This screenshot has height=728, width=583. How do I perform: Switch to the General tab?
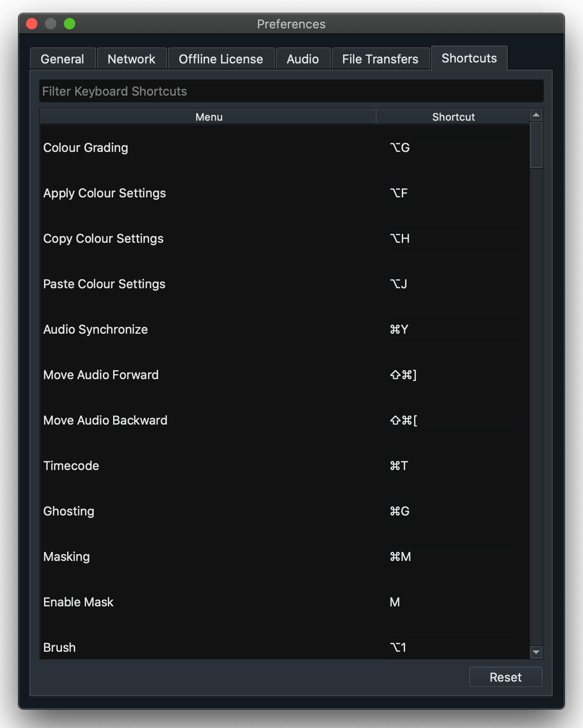click(62, 59)
